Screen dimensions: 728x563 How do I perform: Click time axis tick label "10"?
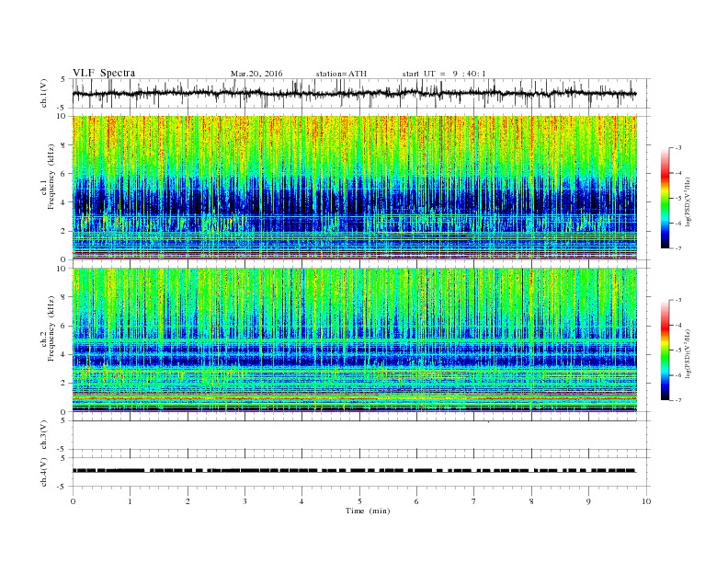(x=646, y=501)
